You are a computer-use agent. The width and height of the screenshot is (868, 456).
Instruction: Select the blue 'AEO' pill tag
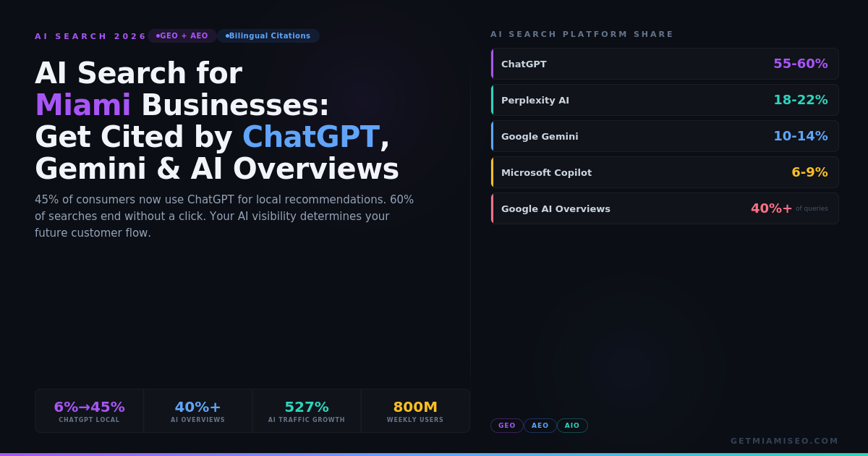point(540,426)
